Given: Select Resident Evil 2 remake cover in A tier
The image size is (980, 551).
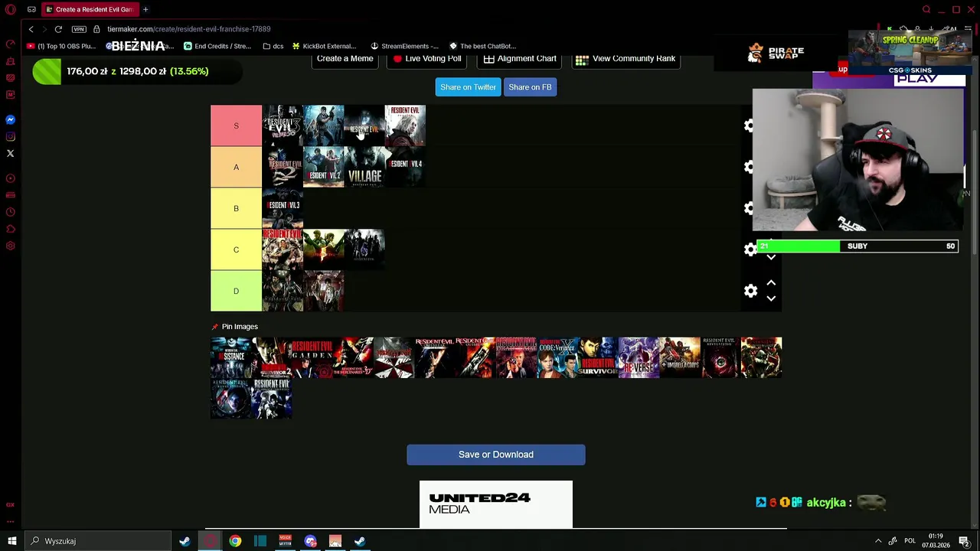Looking at the screenshot, I should [x=324, y=167].
